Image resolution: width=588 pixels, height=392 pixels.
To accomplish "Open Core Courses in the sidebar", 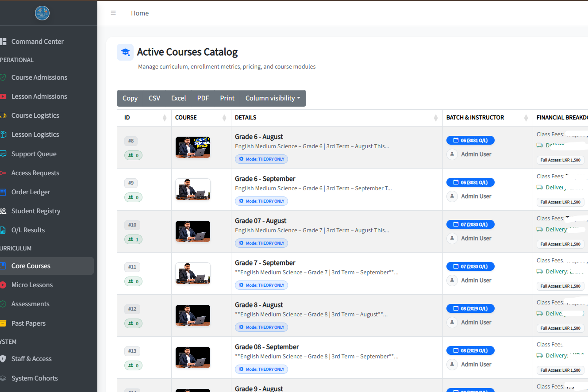I will (x=47, y=266).
